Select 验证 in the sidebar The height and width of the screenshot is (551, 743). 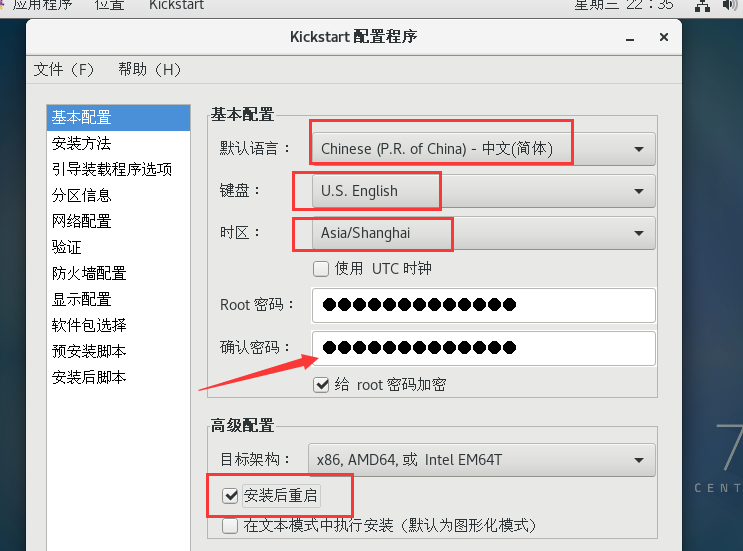[118, 247]
